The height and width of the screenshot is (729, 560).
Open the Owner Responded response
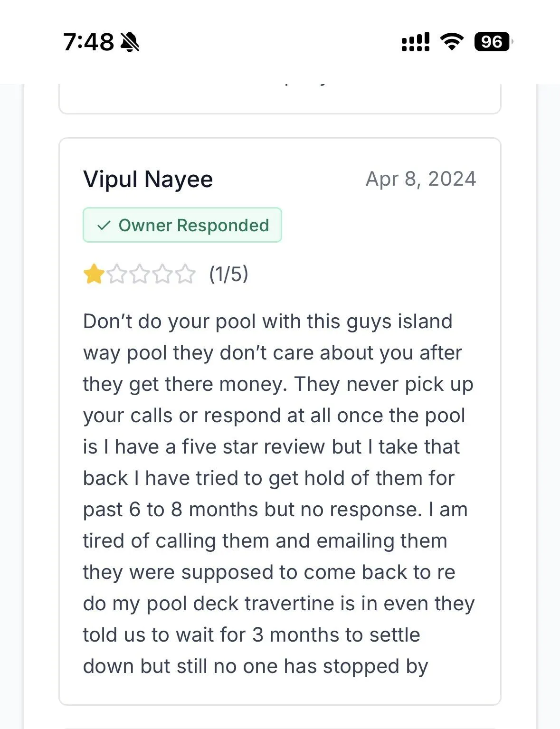(x=182, y=225)
